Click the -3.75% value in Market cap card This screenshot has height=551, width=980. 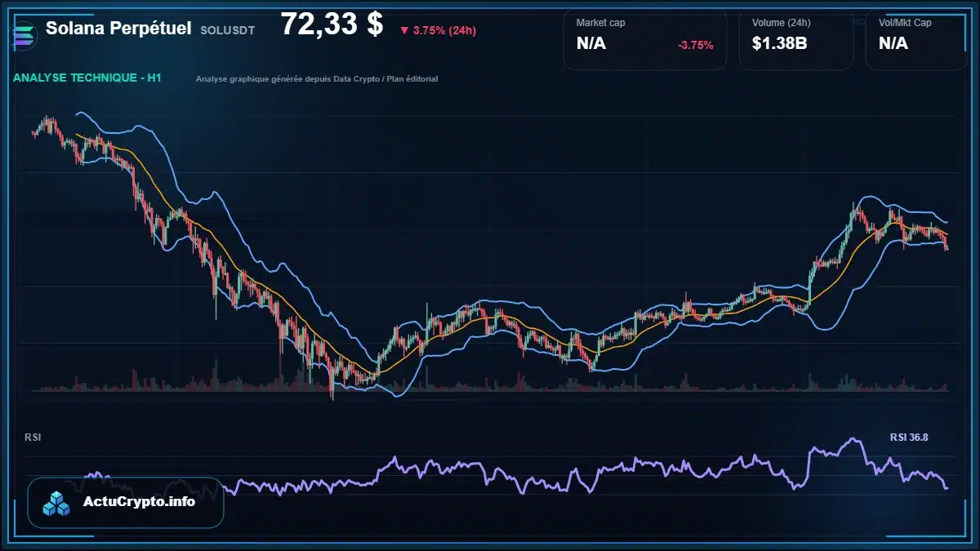(x=696, y=45)
